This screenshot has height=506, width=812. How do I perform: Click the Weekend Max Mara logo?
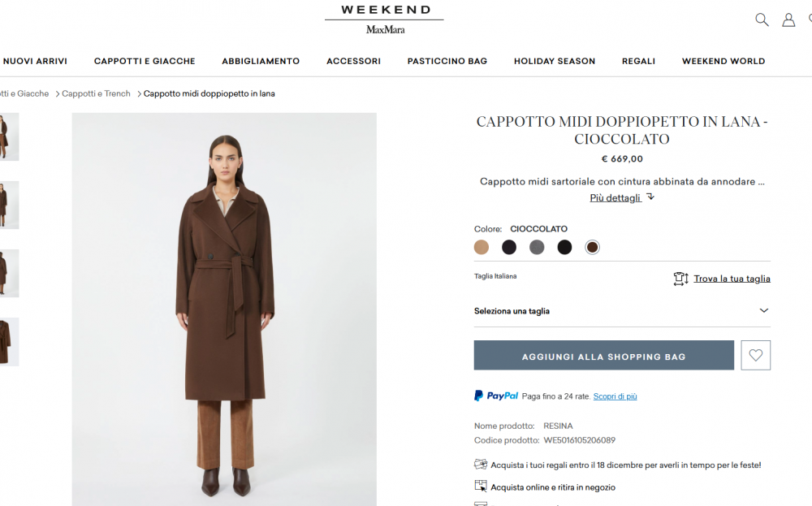pyautogui.click(x=383, y=16)
